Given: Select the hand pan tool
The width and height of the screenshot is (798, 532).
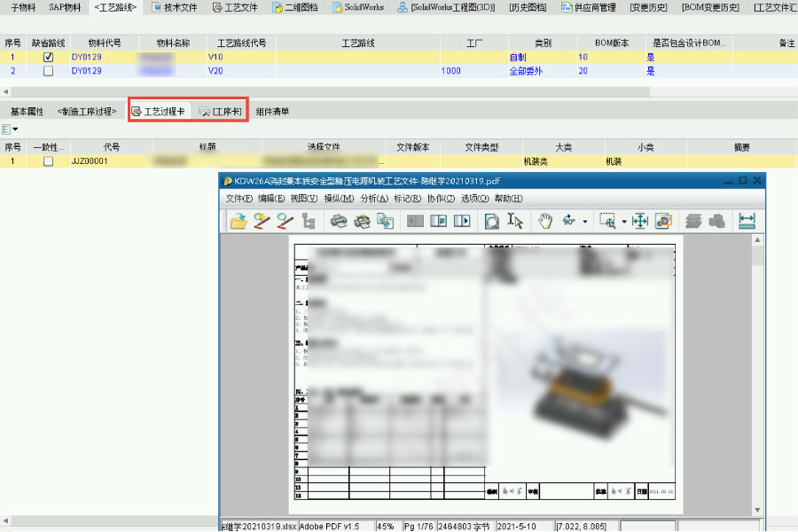Looking at the screenshot, I should click(545, 221).
